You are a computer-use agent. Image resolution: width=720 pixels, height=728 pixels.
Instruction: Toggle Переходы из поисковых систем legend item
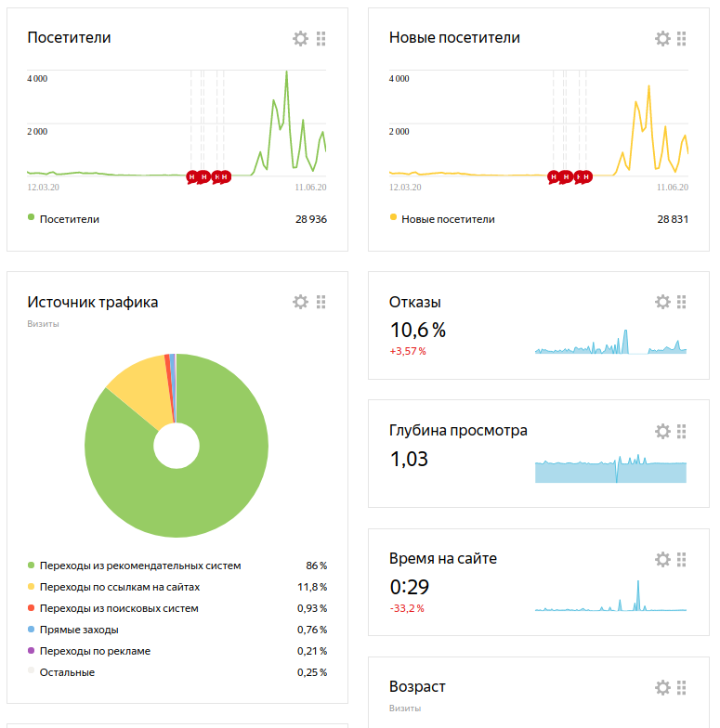pos(119,608)
